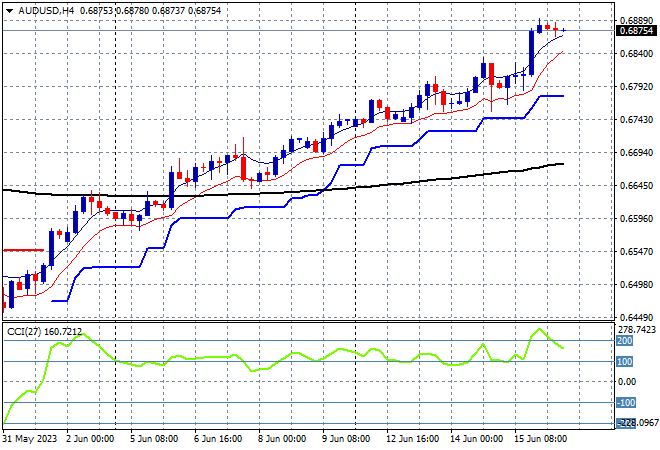Viewport: 660px width, 450px height.
Task: Click the OHLC values 0.68753 0.68780 0.68737 0.68754
Action: 150,11
